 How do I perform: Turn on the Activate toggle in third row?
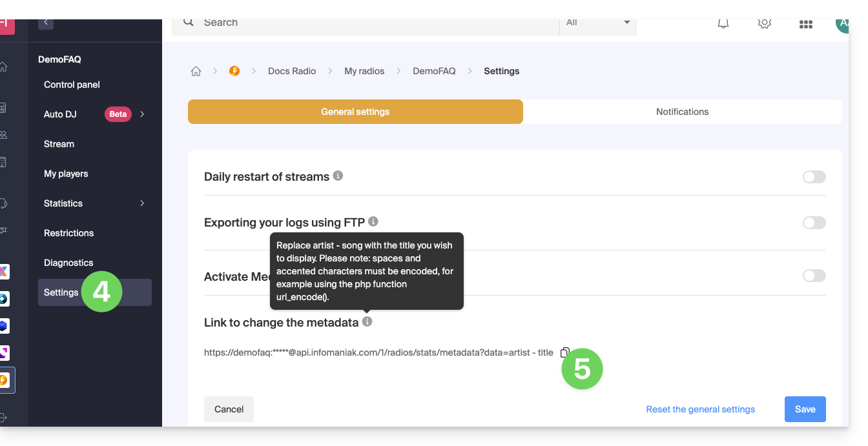[814, 276]
